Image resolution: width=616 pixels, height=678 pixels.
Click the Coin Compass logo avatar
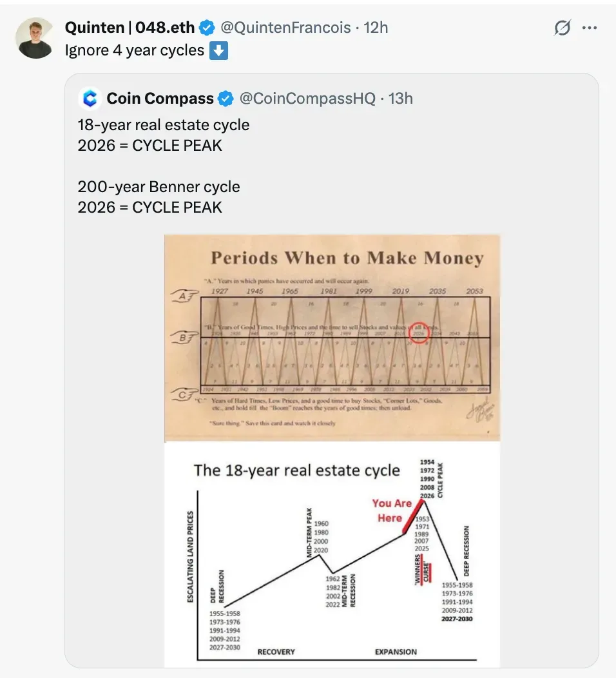[x=90, y=99]
